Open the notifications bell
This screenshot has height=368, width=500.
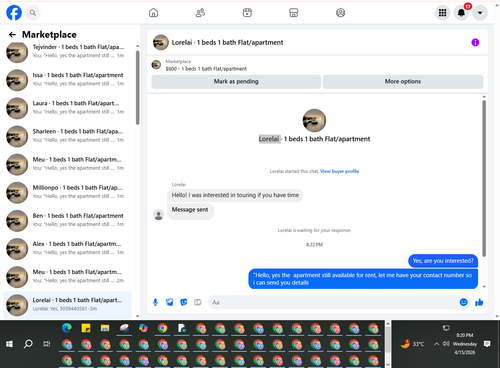click(x=461, y=13)
